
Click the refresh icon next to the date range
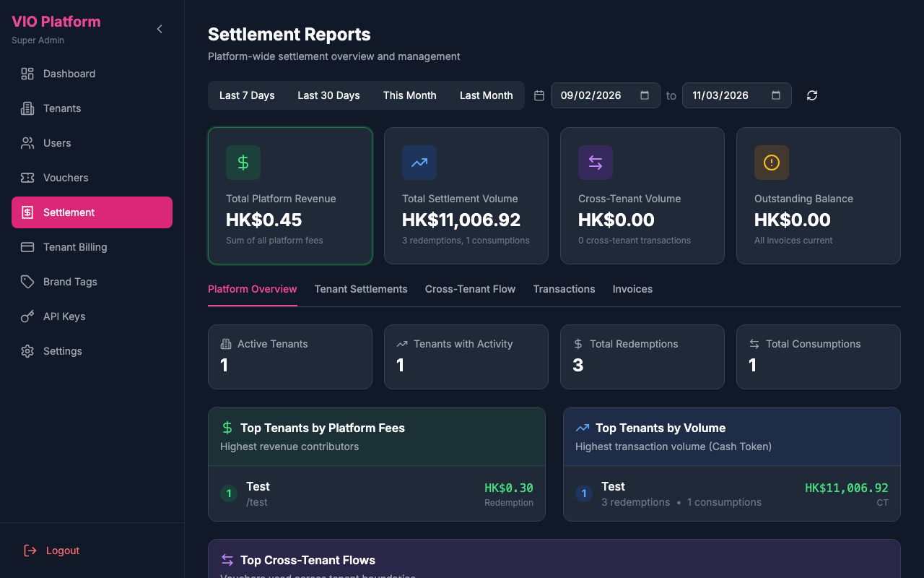(811, 95)
